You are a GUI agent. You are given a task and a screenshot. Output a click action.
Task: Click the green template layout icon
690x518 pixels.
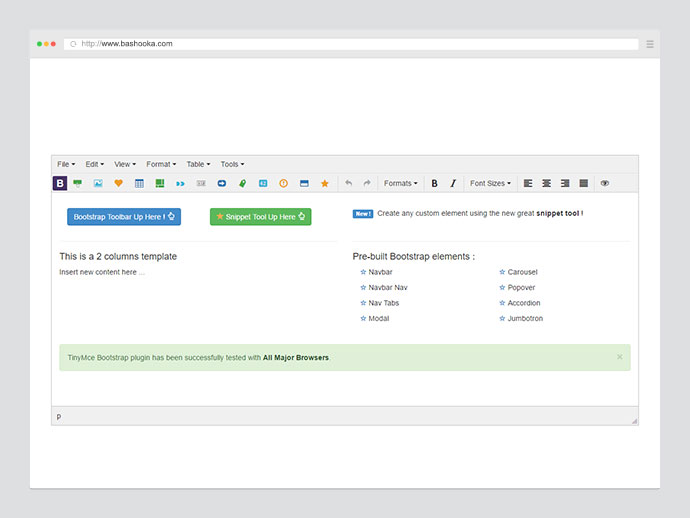coord(160,183)
